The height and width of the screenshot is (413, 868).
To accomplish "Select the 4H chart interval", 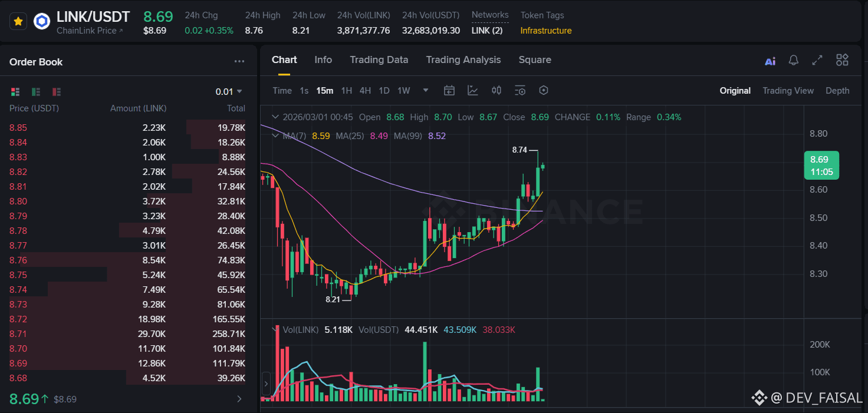I will 365,90.
